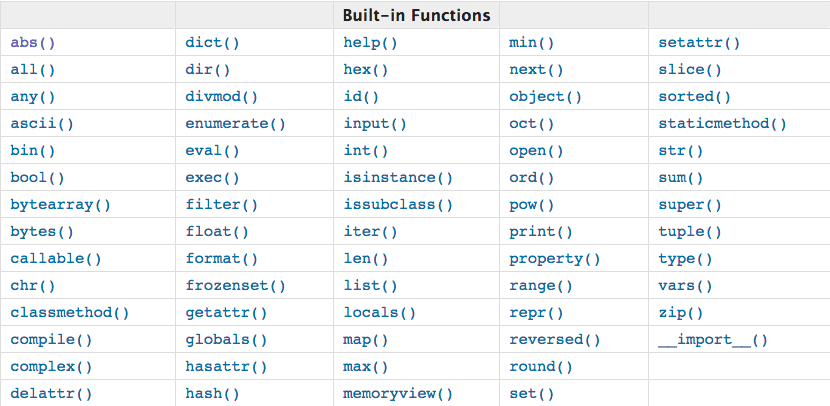830x406 pixels.
Task: Select the issubclass() link
Action: [x=398, y=205]
